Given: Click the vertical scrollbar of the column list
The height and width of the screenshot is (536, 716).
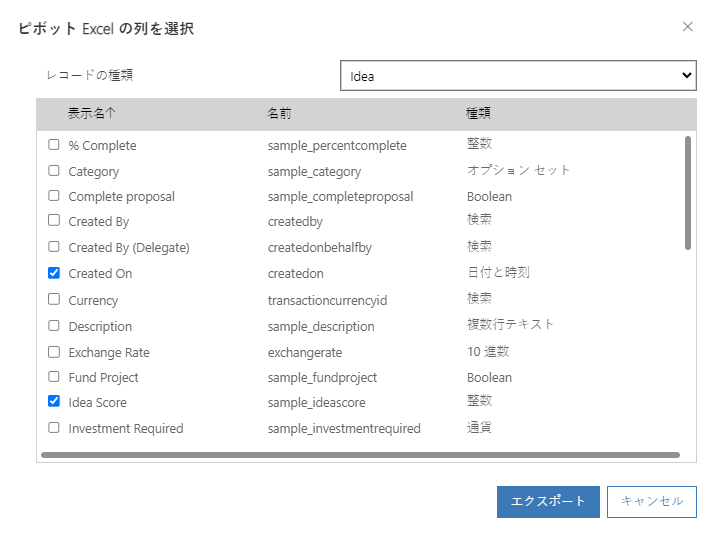Looking at the screenshot, I should [x=688, y=193].
